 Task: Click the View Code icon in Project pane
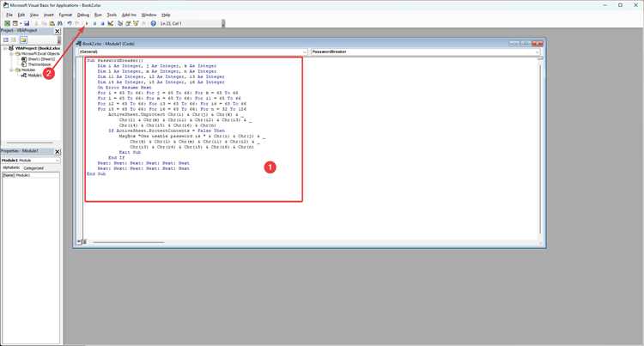(x=6, y=39)
